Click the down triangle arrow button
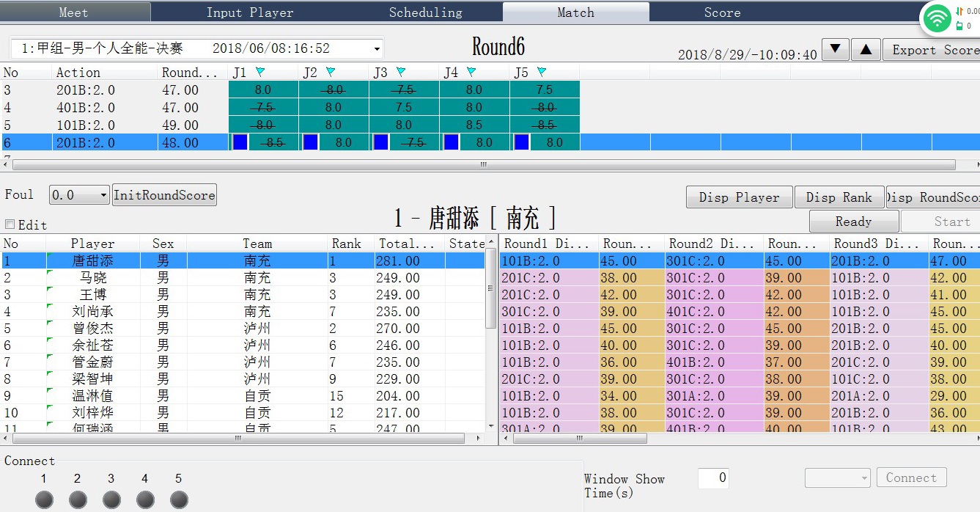 [x=835, y=50]
